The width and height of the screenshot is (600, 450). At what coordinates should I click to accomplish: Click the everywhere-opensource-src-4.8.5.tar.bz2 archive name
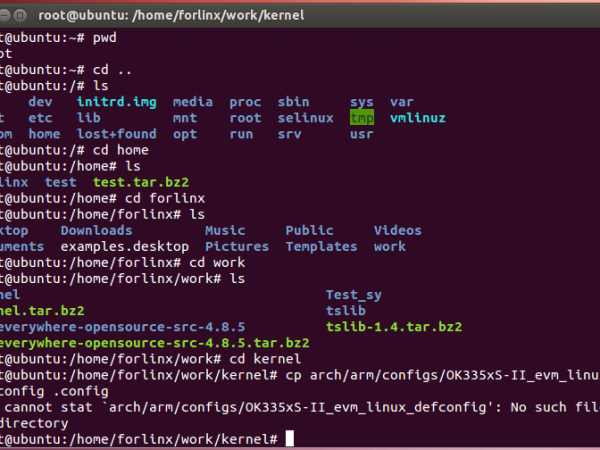150,342
